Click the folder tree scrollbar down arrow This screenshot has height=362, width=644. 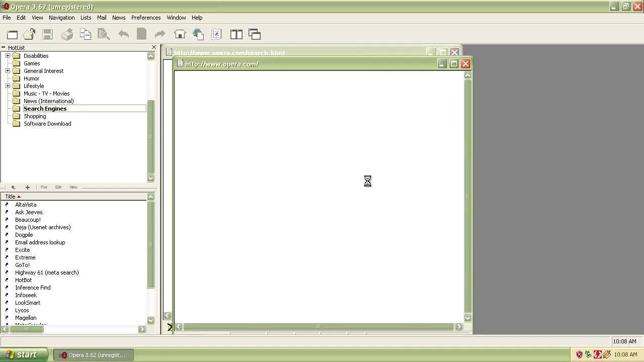pos(150,178)
